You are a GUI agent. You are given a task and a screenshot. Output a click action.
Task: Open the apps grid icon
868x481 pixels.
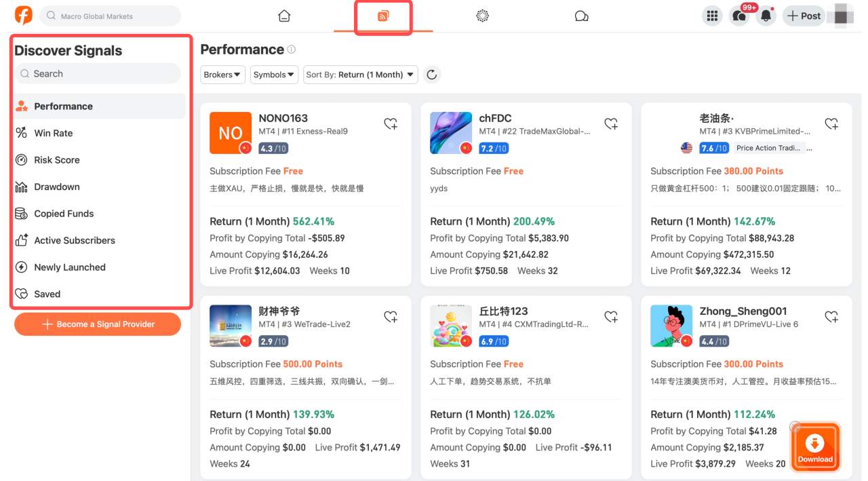[x=712, y=16]
